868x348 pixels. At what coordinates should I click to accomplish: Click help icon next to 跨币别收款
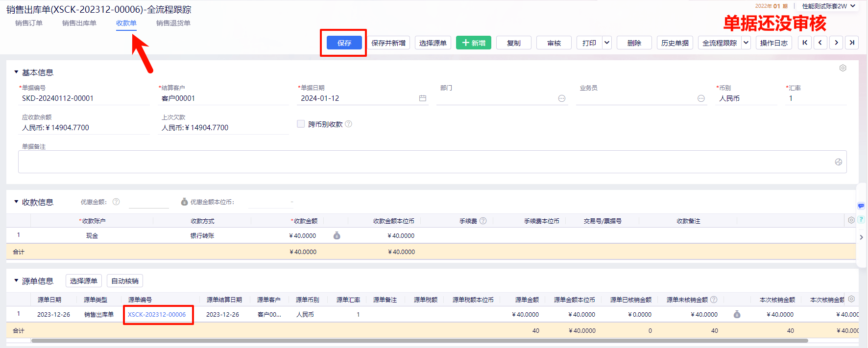click(349, 124)
